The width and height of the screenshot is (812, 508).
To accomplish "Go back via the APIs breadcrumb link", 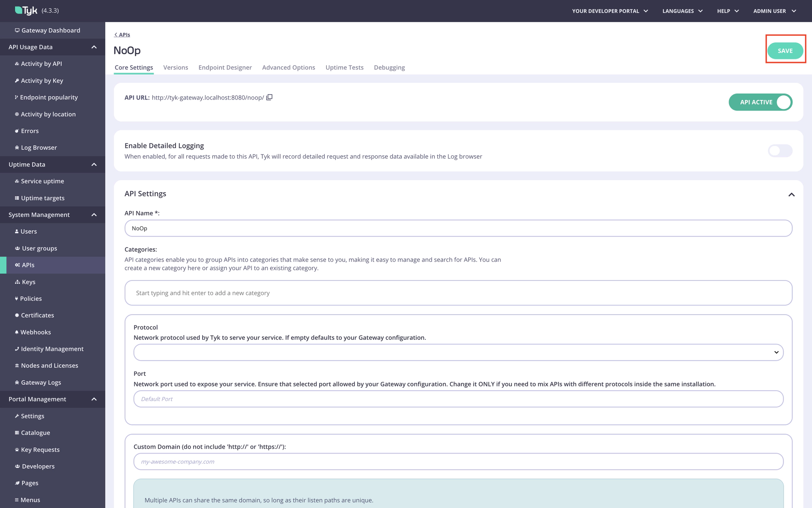I will (x=122, y=35).
